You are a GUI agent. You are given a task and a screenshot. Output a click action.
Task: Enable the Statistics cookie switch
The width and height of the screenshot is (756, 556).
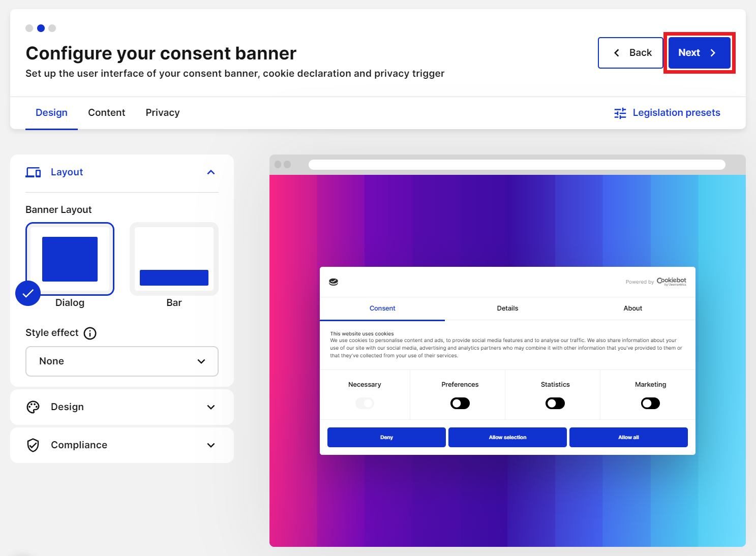point(555,404)
